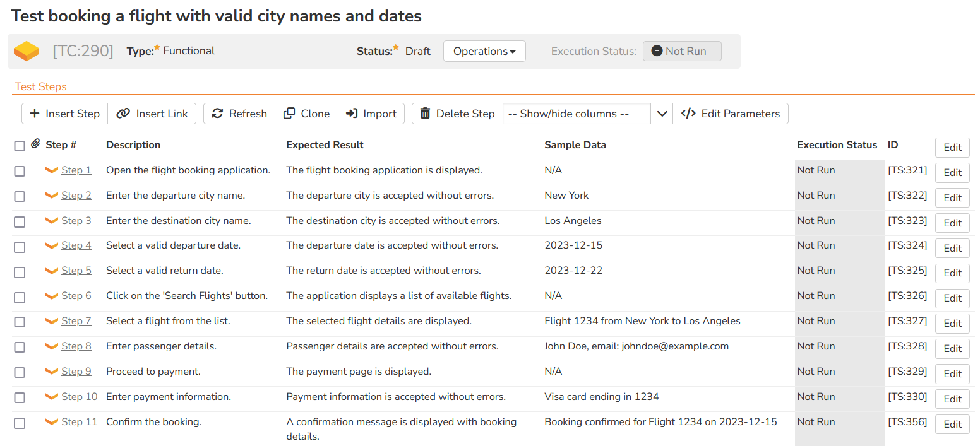
Task: Click the orange step icon beside Step 1
Action: [52, 170]
